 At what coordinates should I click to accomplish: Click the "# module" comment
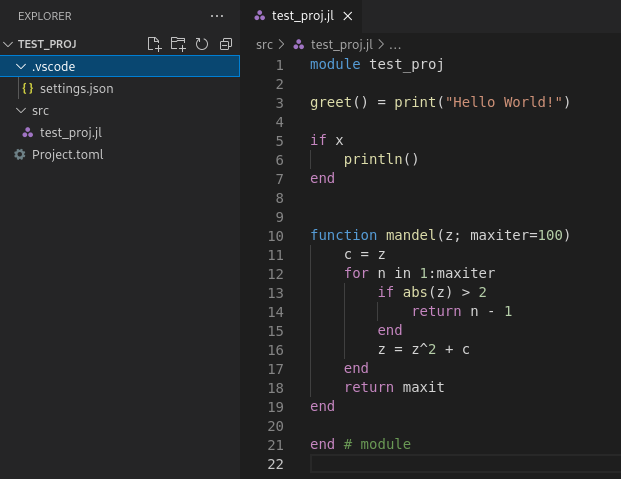tap(377, 445)
